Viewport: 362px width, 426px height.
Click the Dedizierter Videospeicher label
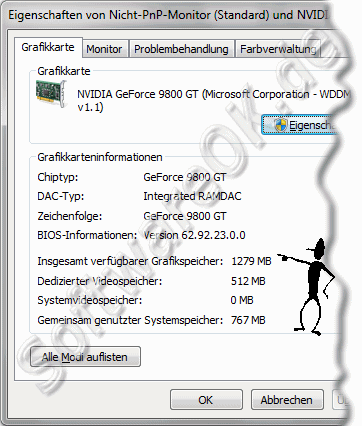tap(99, 281)
